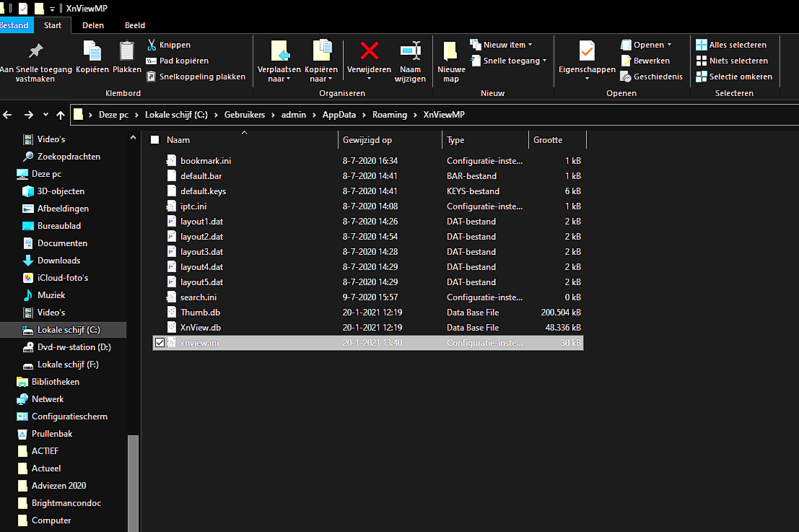Image resolution: width=799 pixels, height=532 pixels.
Task: Click the Nieuwe map folder icon
Action: 450,51
